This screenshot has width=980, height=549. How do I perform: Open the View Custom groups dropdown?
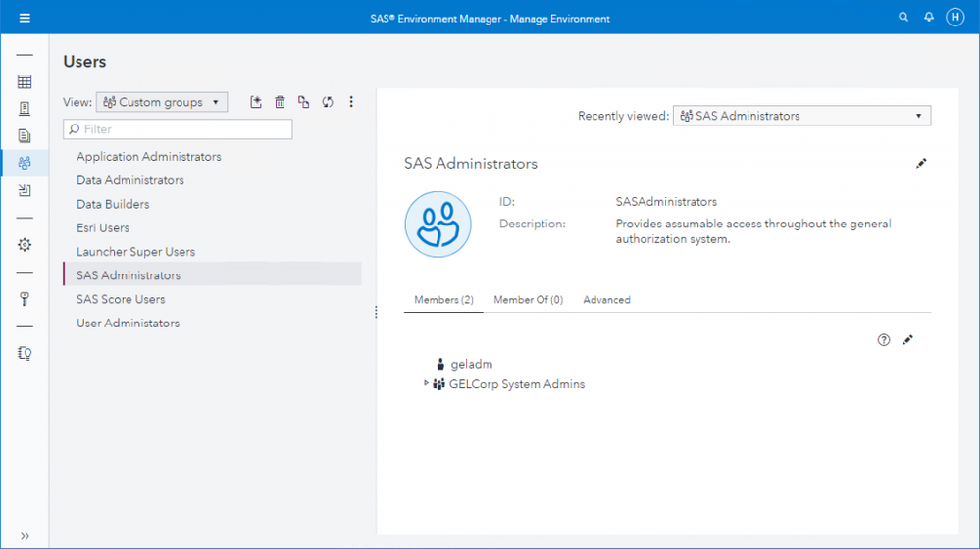pos(162,102)
